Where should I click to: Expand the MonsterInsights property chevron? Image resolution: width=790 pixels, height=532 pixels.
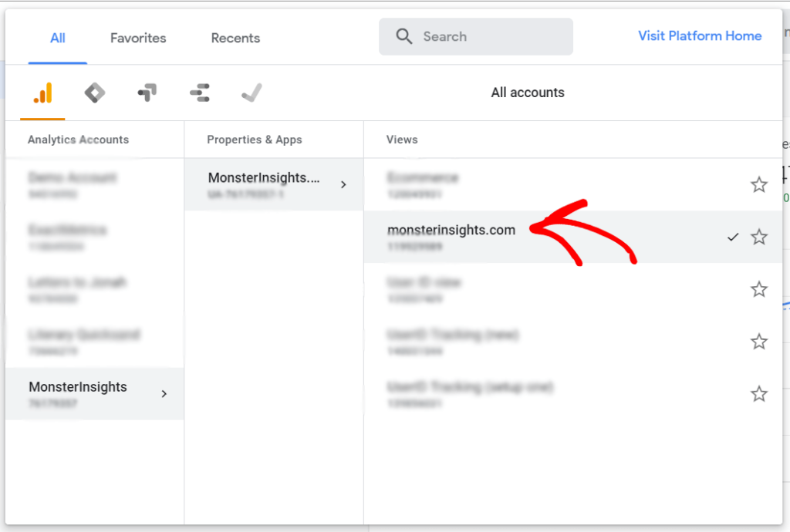(x=344, y=184)
